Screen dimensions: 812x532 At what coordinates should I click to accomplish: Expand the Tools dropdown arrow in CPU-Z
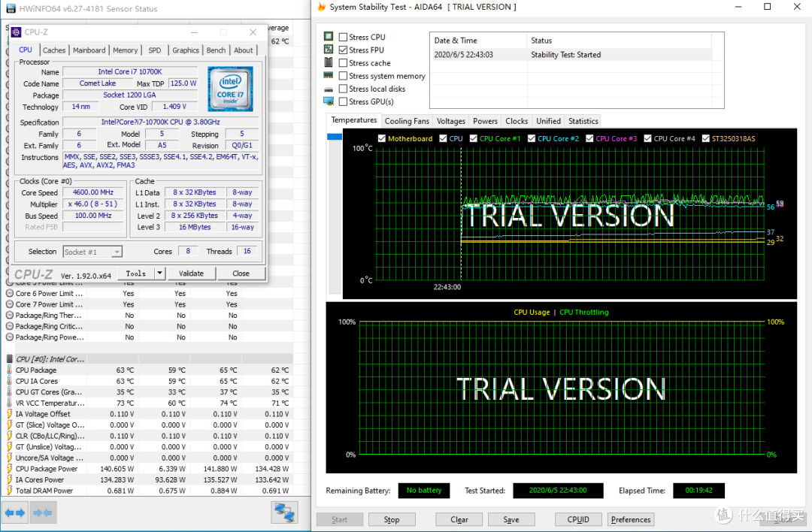click(159, 274)
